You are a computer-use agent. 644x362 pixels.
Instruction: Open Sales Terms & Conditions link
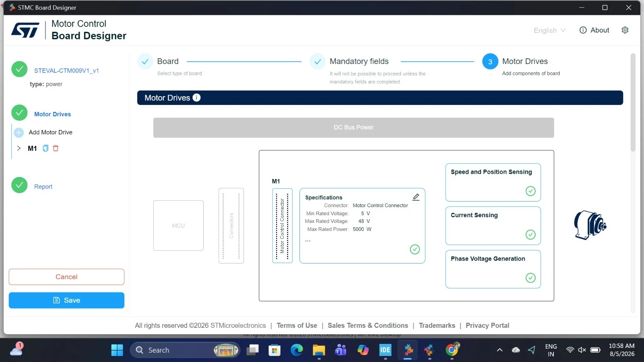point(368,325)
